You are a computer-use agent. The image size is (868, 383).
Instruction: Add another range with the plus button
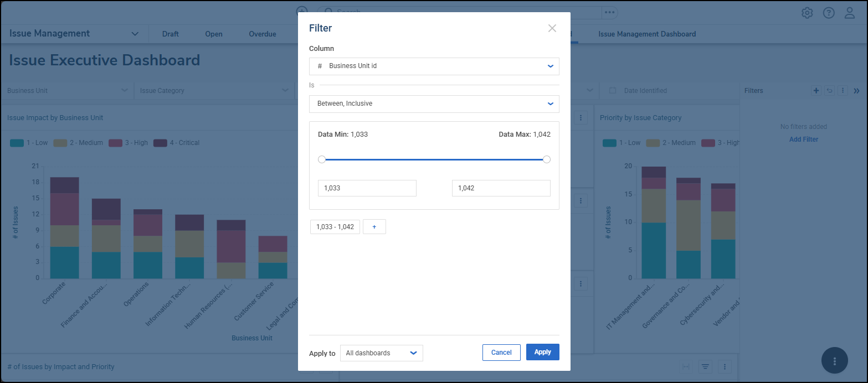coord(374,227)
